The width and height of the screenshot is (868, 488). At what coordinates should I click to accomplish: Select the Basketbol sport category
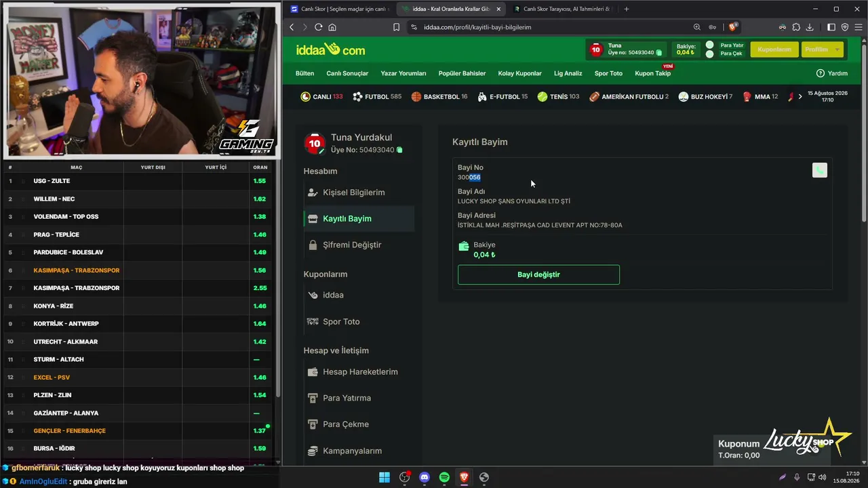[439, 97]
